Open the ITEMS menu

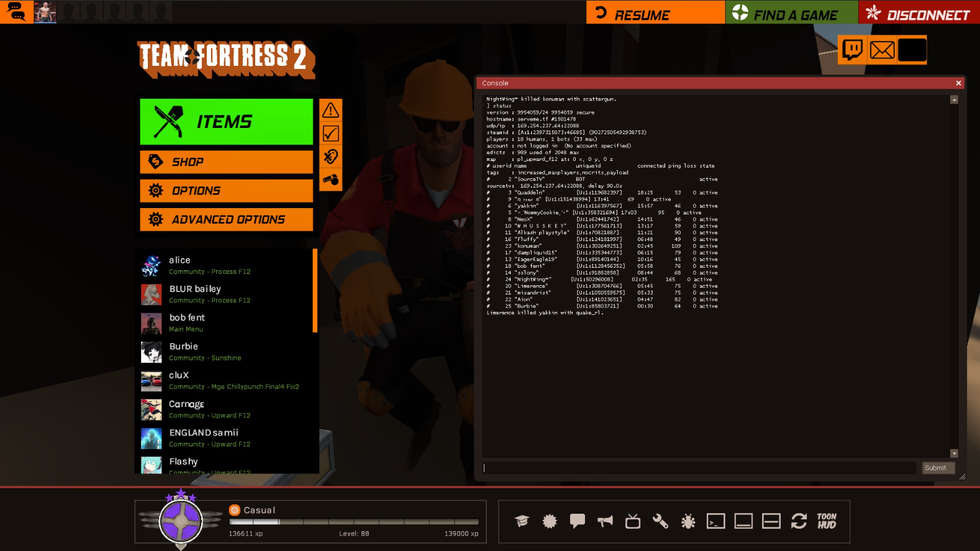tap(226, 122)
